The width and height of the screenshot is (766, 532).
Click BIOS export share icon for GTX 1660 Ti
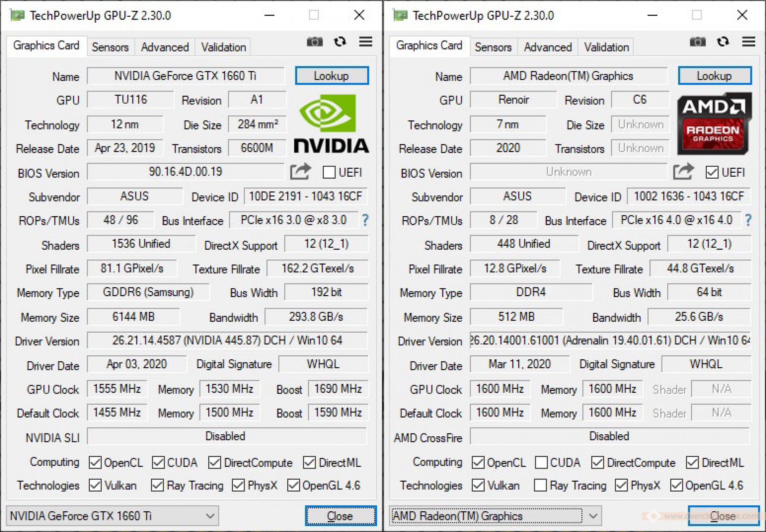click(x=300, y=171)
